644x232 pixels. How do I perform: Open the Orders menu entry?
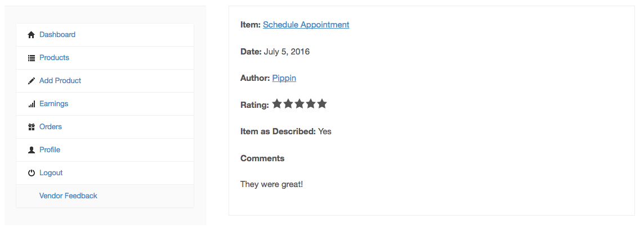pos(51,127)
